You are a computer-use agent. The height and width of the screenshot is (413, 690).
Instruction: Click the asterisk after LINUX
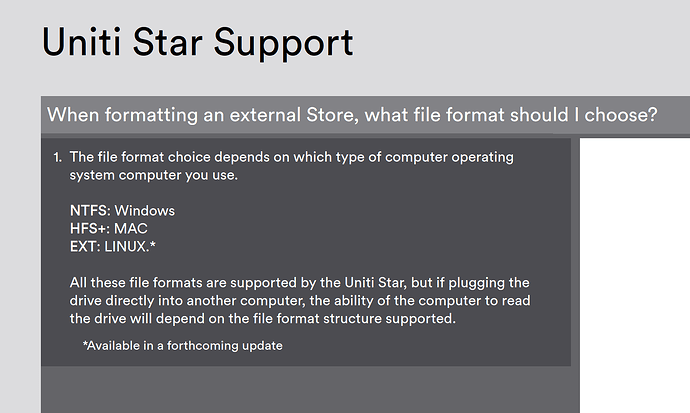click(x=153, y=245)
